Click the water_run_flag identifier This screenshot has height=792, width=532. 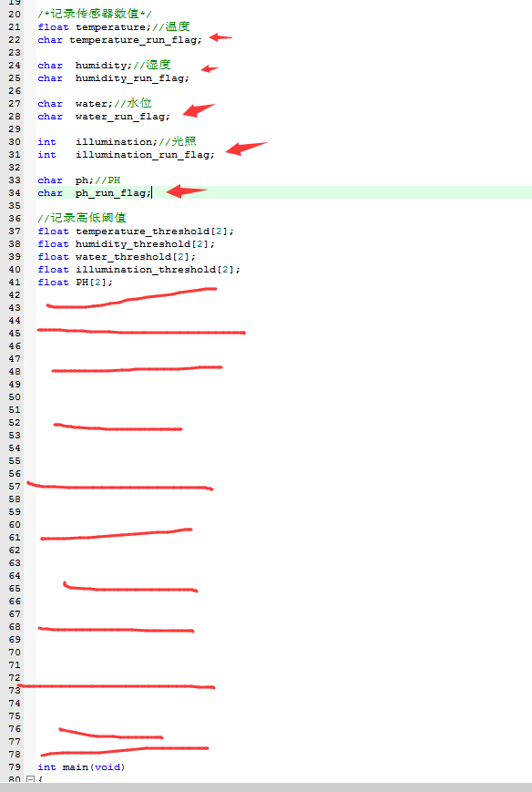pos(119,117)
